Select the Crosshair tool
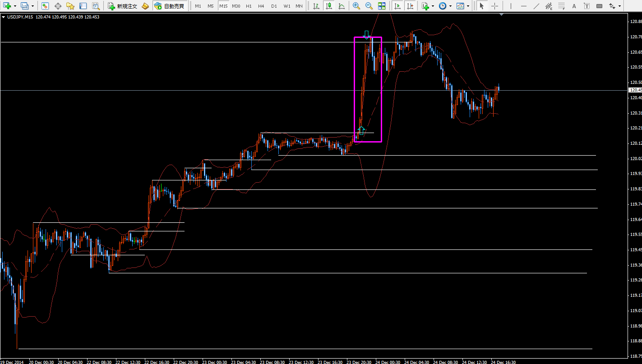Viewport: 642px width, 364px height. [494, 6]
